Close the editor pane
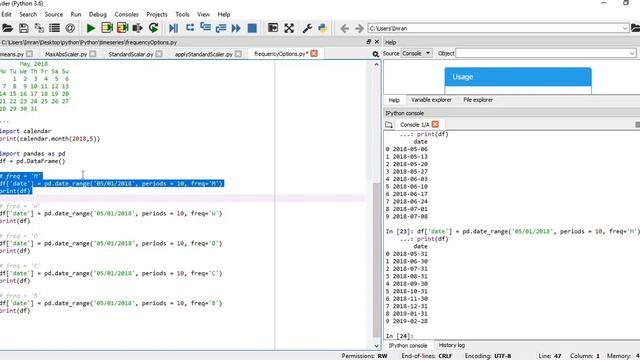The image size is (640, 360). coord(377,42)
